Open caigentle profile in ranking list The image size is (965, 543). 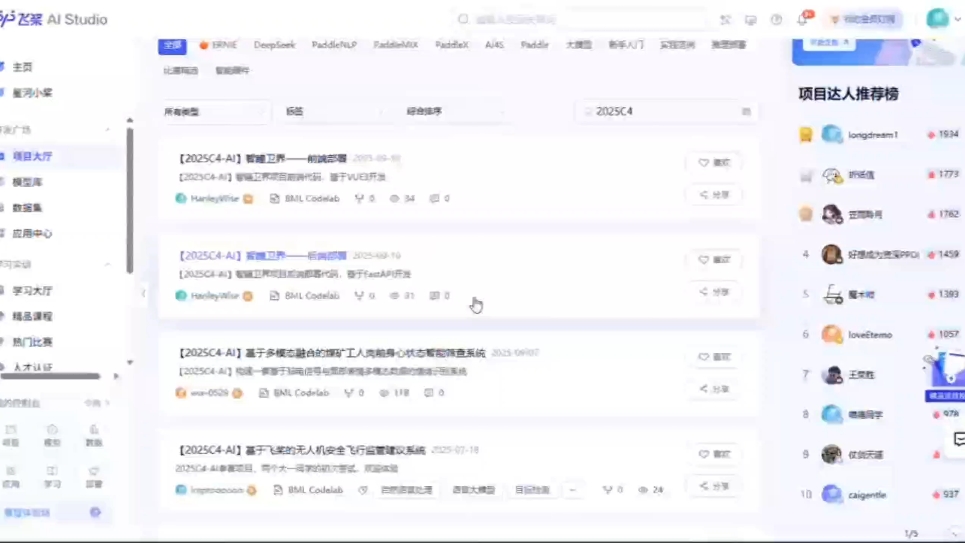[x=867, y=495]
